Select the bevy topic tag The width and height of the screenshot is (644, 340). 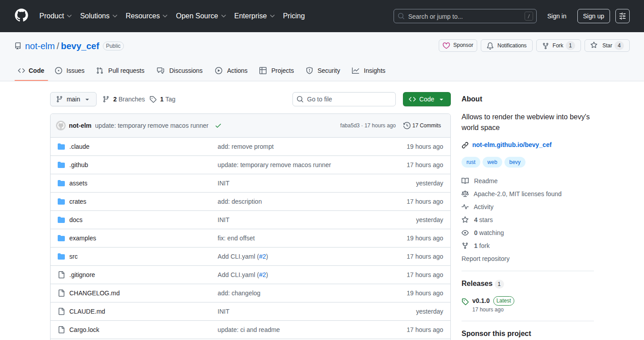(x=515, y=162)
